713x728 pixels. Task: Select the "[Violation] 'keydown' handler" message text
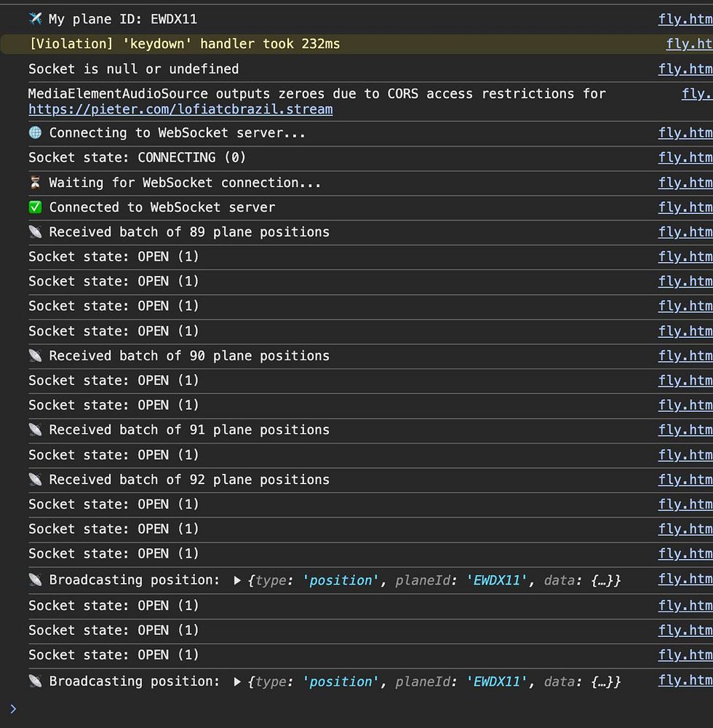point(184,44)
